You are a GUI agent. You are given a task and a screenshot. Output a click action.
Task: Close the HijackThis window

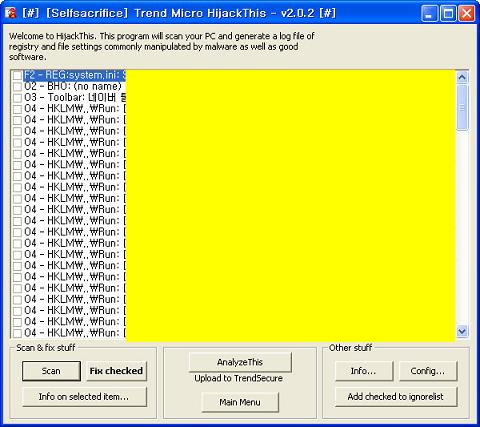point(467,14)
